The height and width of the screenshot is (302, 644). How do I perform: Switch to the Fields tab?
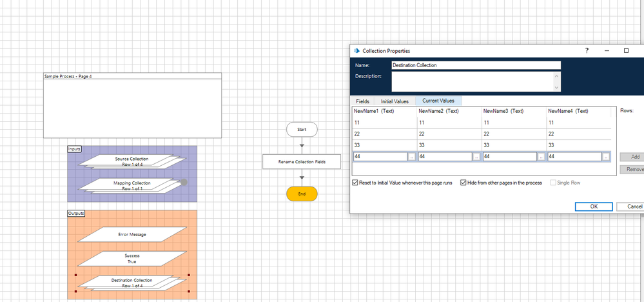click(x=362, y=101)
